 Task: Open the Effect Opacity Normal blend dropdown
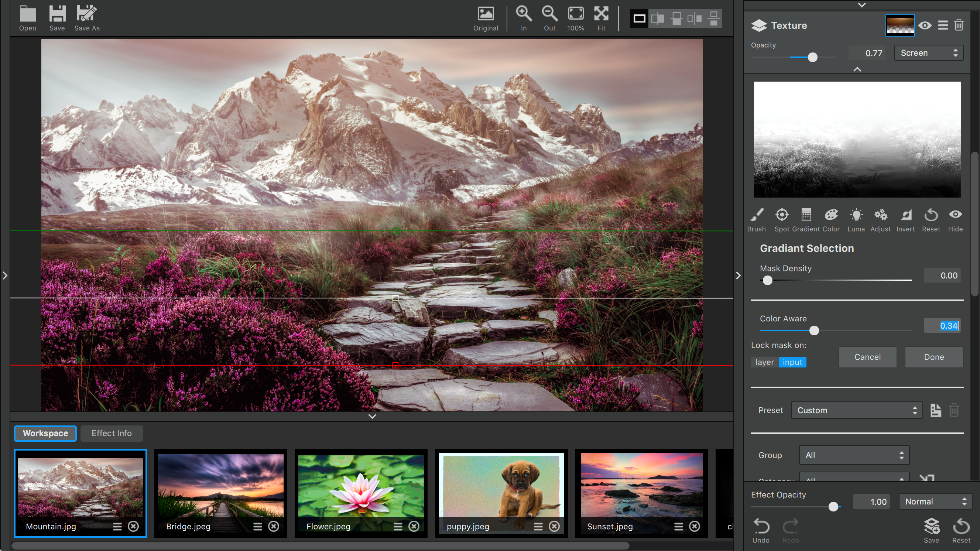[x=935, y=502]
